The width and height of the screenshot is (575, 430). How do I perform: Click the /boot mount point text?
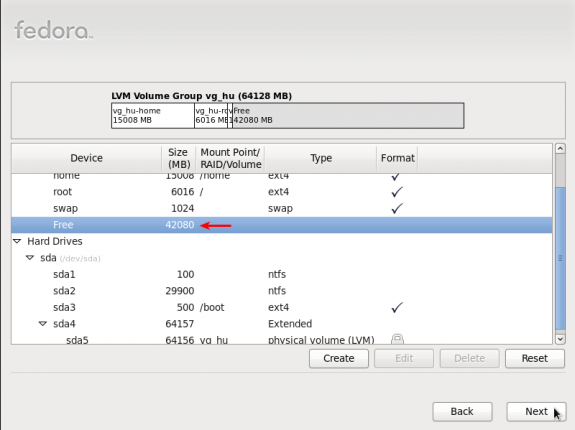(212, 307)
